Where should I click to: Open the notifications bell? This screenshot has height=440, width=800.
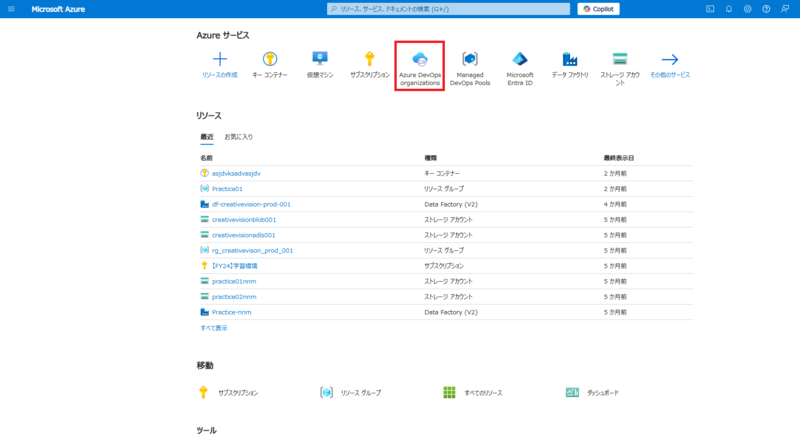(729, 9)
